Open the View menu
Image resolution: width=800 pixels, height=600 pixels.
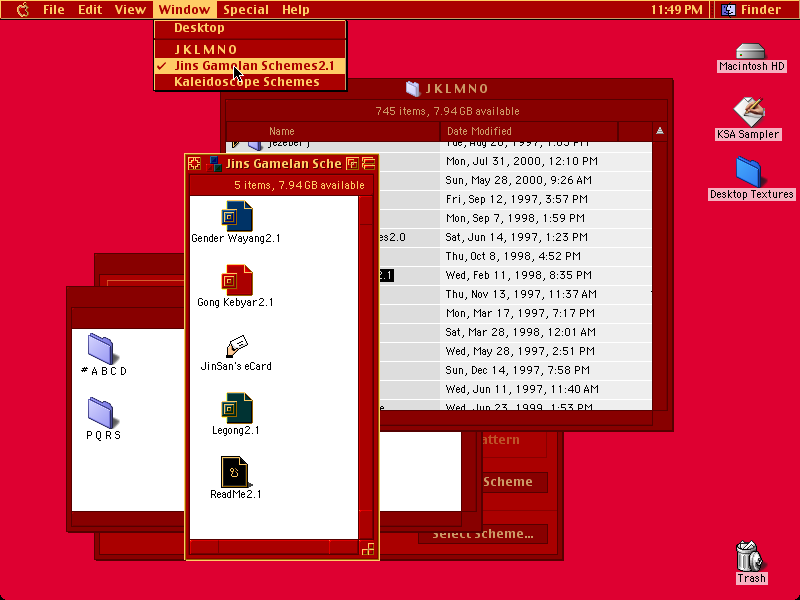click(x=130, y=9)
